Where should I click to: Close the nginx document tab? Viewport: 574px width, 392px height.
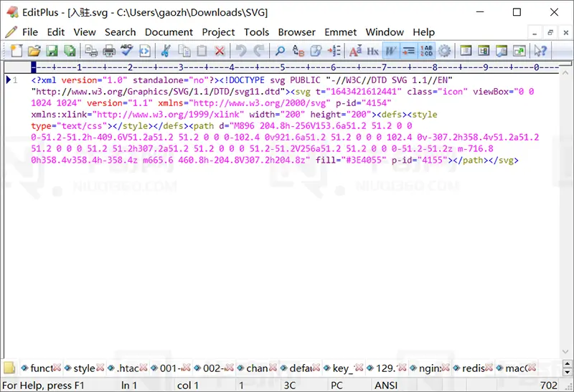(446, 368)
